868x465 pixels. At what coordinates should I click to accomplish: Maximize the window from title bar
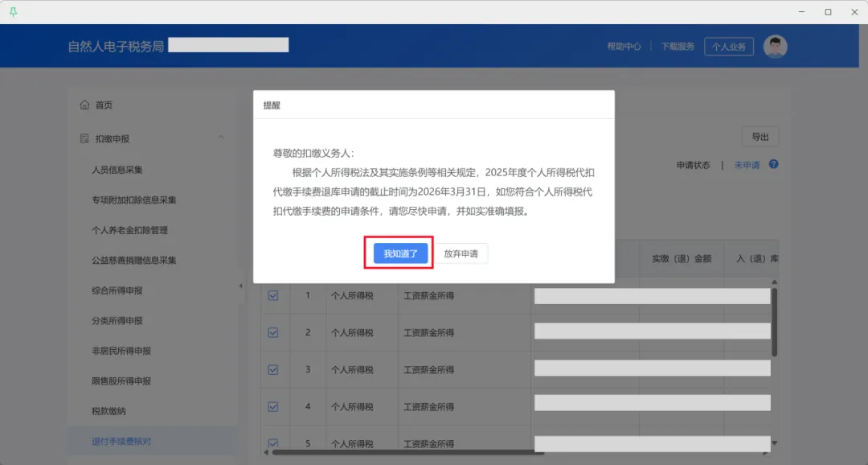click(828, 12)
